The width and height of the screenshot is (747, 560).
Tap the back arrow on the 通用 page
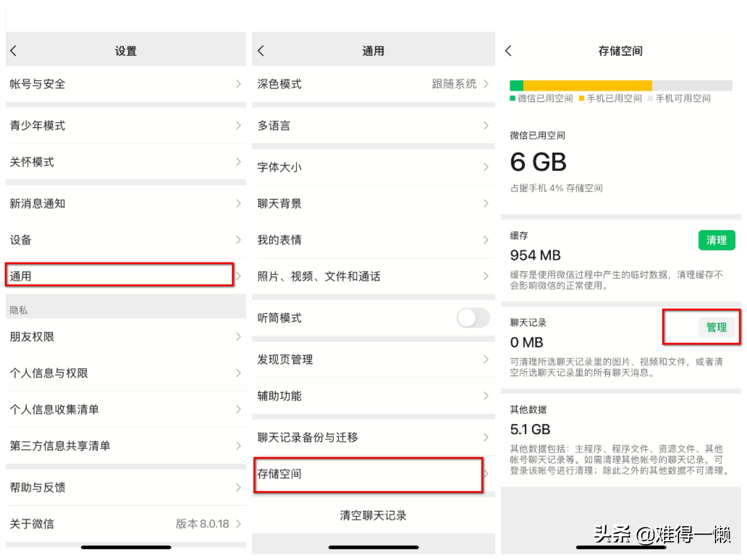click(261, 50)
